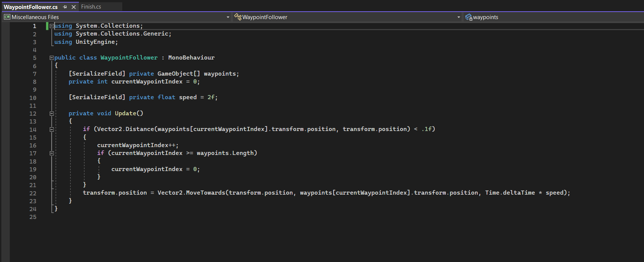Click "currentWaypointIndex++;" on line 16

[x=138, y=145]
